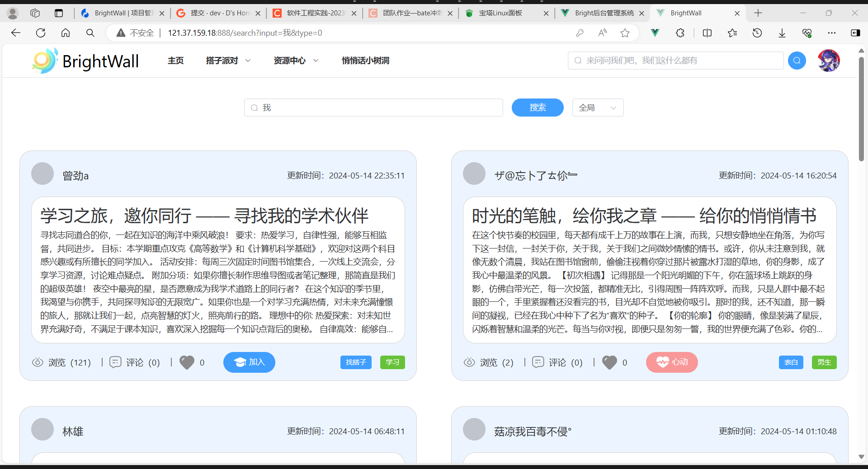Click the main search input containing 我
The width and height of the screenshot is (868, 469).
point(373,108)
